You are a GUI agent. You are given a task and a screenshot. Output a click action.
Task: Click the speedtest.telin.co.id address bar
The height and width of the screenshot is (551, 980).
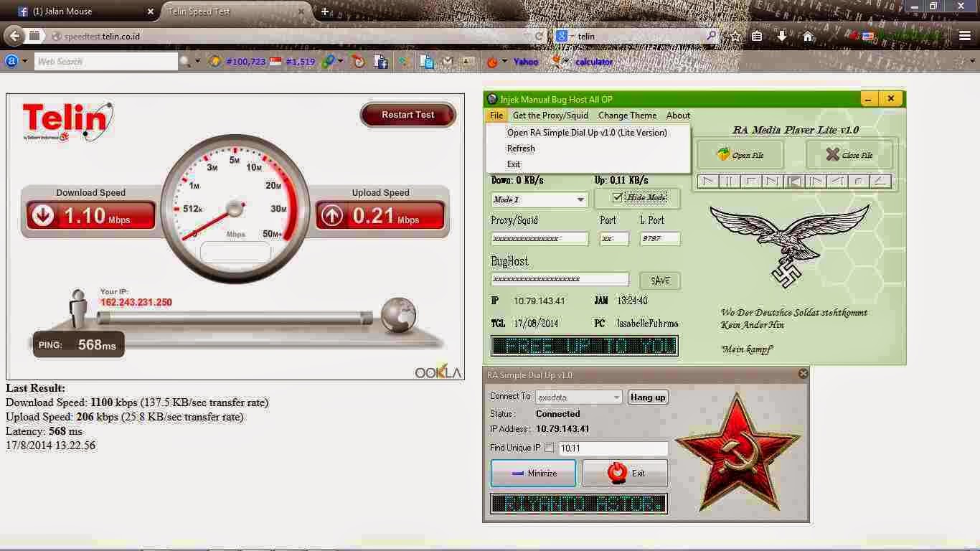(287, 37)
